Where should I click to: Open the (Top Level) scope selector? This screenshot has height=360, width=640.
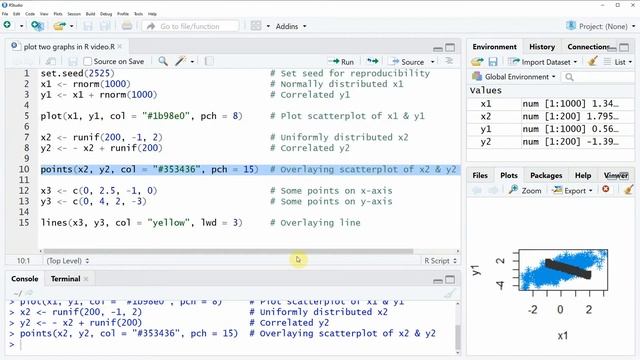[68, 261]
